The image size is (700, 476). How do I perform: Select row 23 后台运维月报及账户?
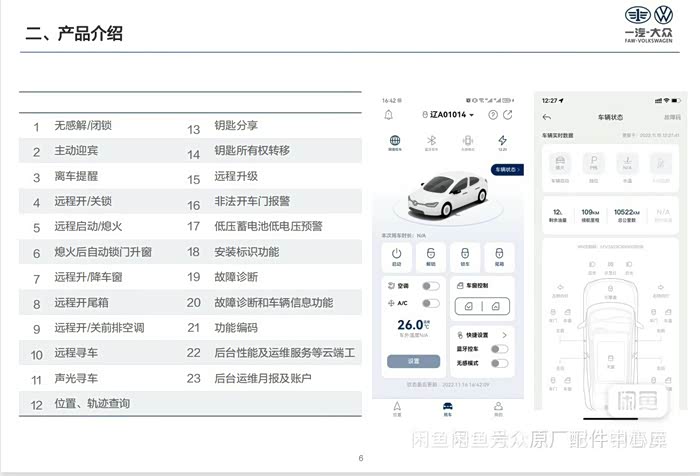pyautogui.click(x=262, y=378)
